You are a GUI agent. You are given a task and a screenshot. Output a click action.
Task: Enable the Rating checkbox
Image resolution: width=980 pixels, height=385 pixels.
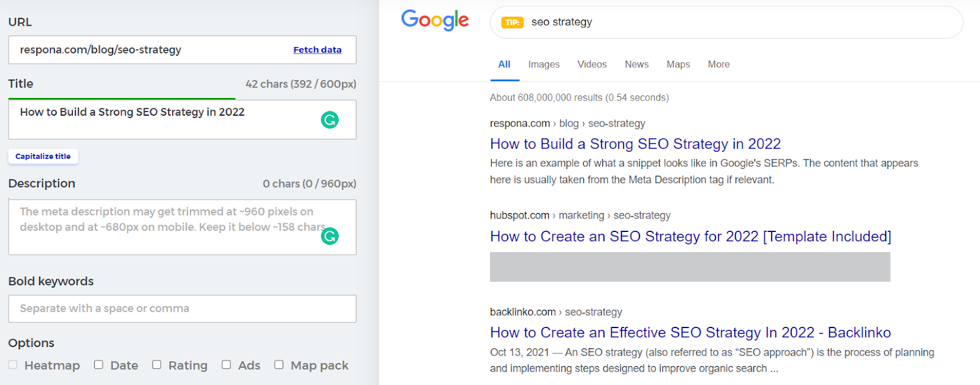click(x=157, y=365)
